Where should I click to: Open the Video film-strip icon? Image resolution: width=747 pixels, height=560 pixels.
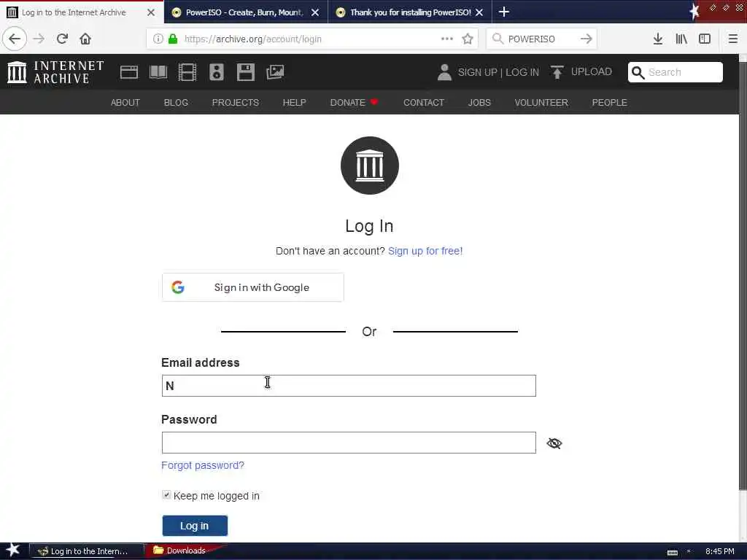pos(187,72)
